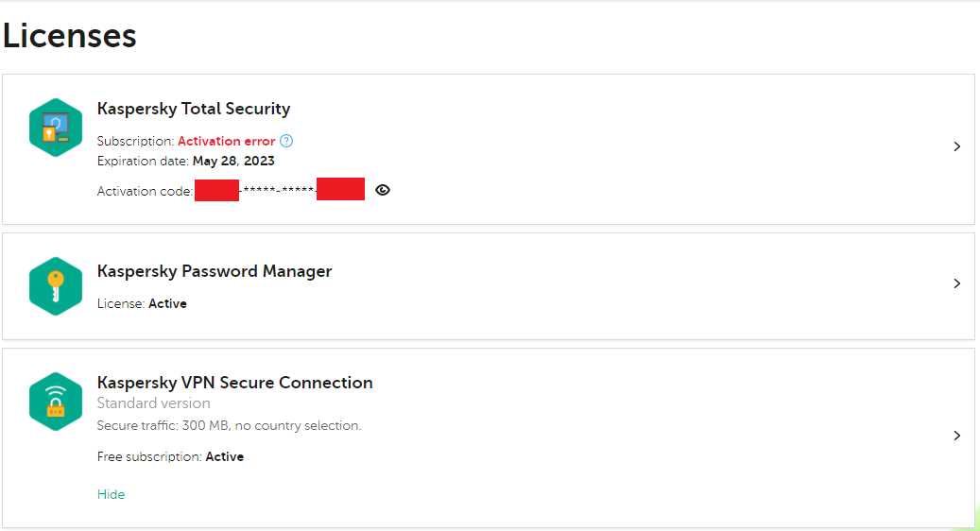This screenshot has width=980, height=531.
Task: Open the Kaspersky VPN Secure Connection title
Action: (x=234, y=383)
